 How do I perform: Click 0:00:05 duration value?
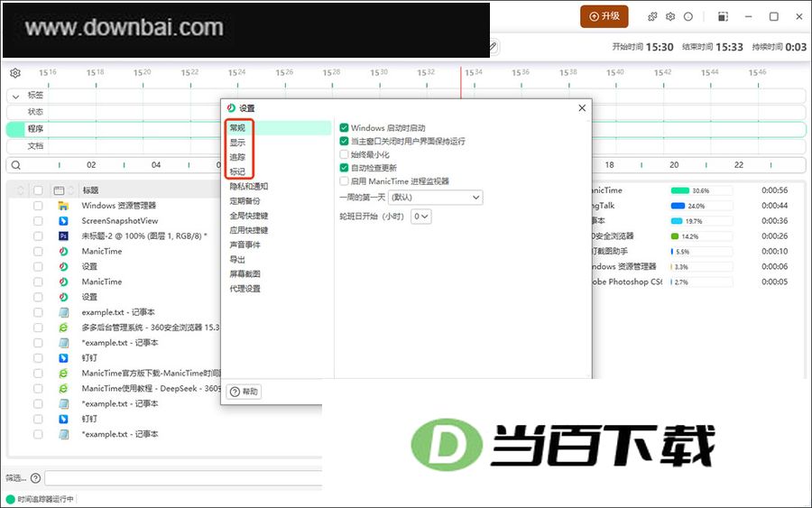click(774, 282)
